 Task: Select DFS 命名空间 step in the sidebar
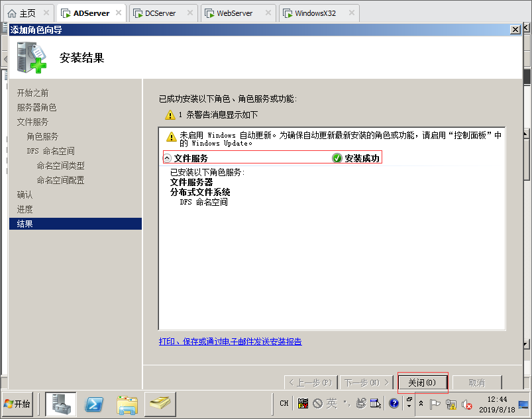pyautogui.click(x=50, y=151)
